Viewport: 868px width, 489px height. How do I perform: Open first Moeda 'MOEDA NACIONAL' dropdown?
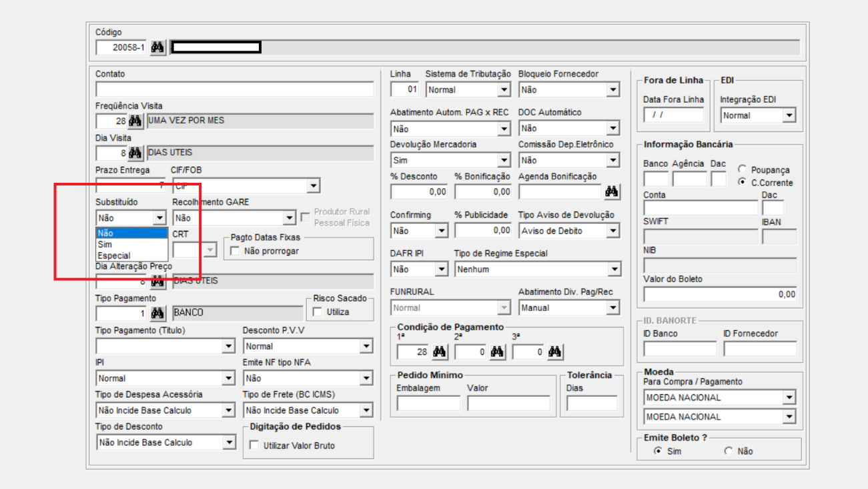[789, 398]
